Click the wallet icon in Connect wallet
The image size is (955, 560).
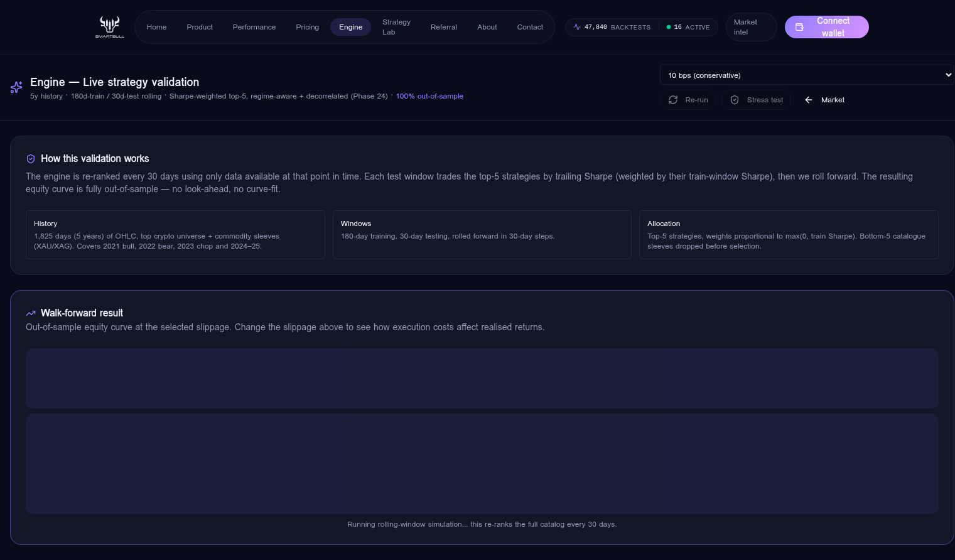(x=799, y=27)
